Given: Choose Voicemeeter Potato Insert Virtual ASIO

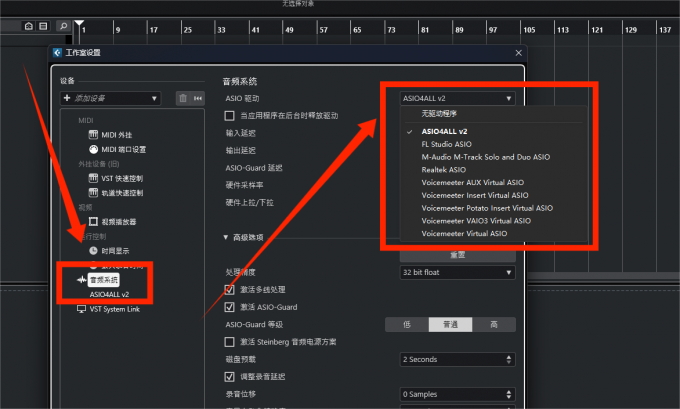Looking at the screenshot, I should (x=487, y=208).
